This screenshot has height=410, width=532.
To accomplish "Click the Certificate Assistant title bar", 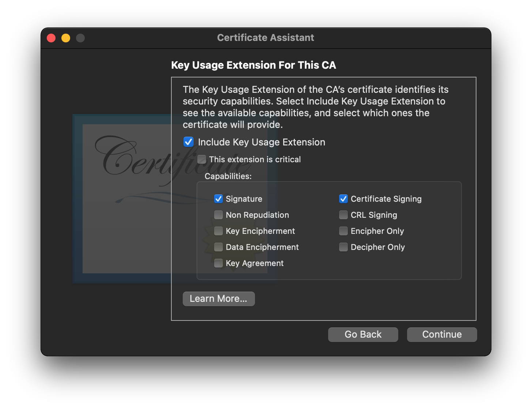I will [x=265, y=38].
